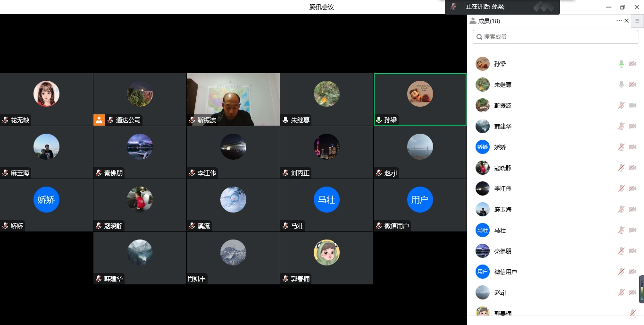Select the 溪流 snowman avatar in the grid
The image size is (644, 325).
[x=233, y=199]
